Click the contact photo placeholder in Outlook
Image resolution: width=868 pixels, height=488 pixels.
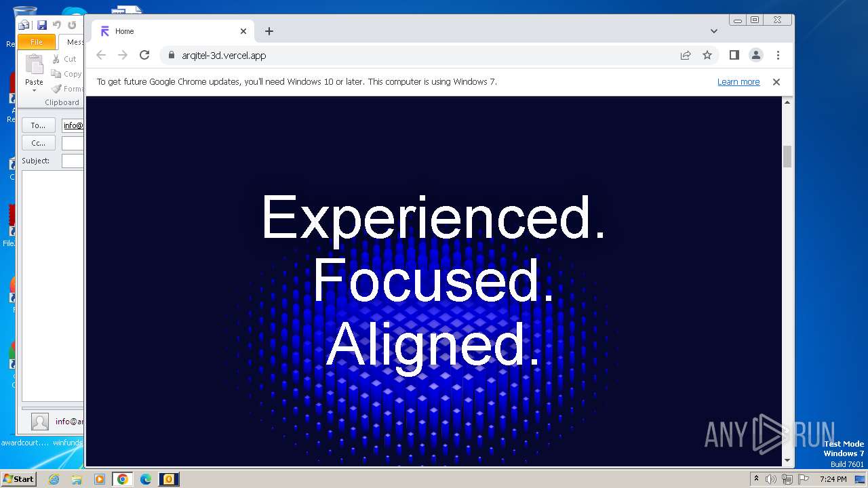(x=40, y=422)
